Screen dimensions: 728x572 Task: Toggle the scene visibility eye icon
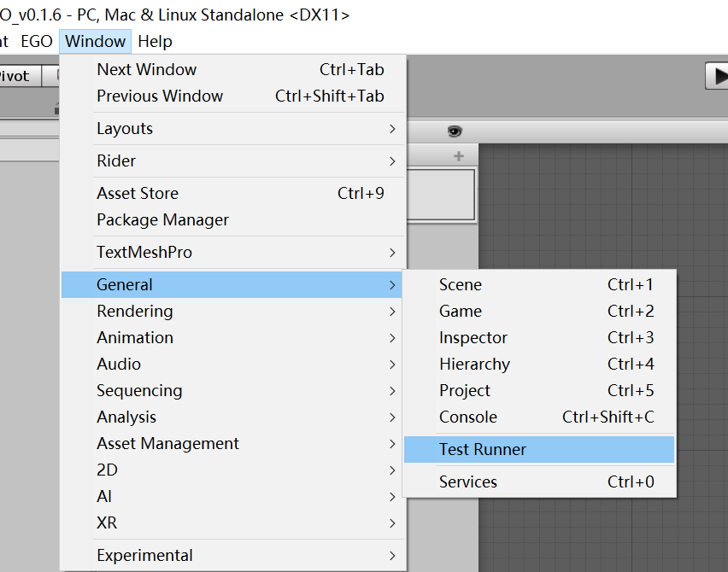[455, 131]
